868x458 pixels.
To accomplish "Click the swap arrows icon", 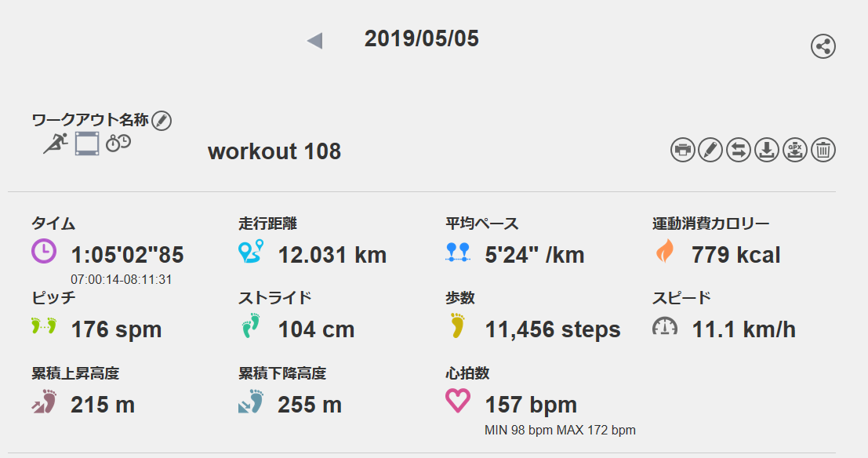I will coord(739,149).
